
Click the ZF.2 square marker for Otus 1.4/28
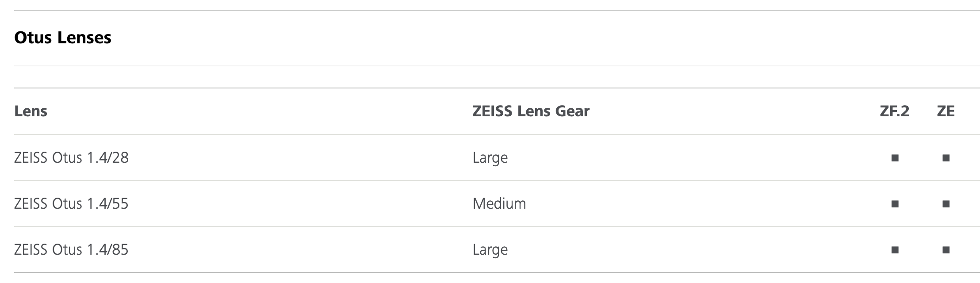[895, 158]
